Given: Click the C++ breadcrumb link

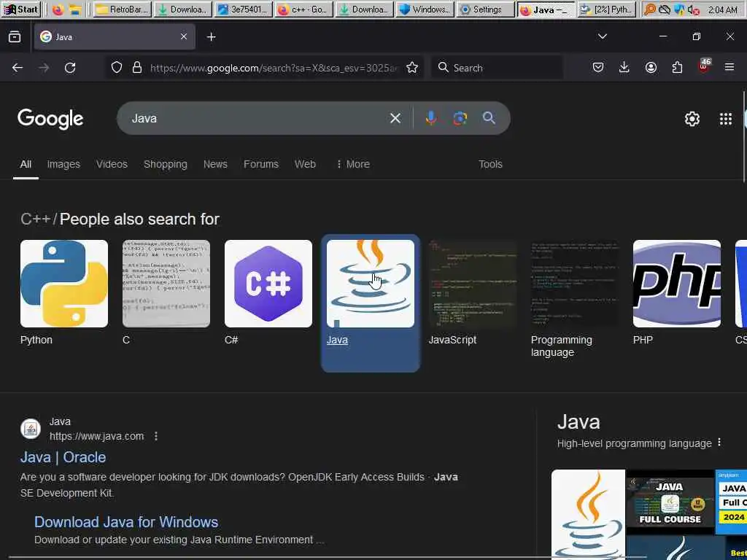Looking at the screenshot, I should point(35,219).
